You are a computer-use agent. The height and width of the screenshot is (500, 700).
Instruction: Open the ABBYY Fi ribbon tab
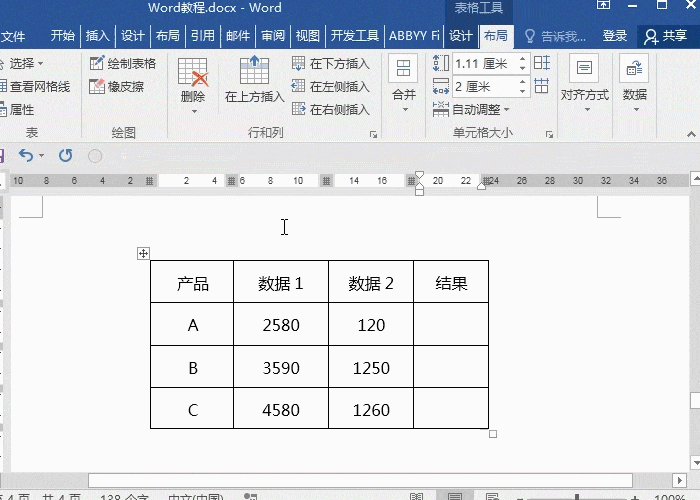tap(414, 36)
